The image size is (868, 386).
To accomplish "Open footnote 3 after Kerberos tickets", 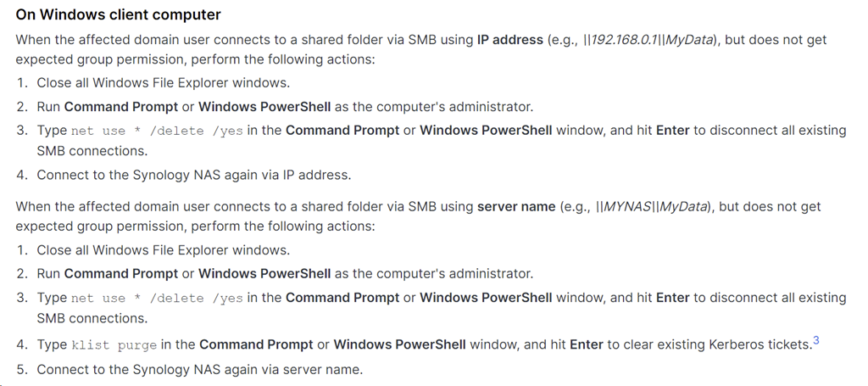I will (815, 341).
